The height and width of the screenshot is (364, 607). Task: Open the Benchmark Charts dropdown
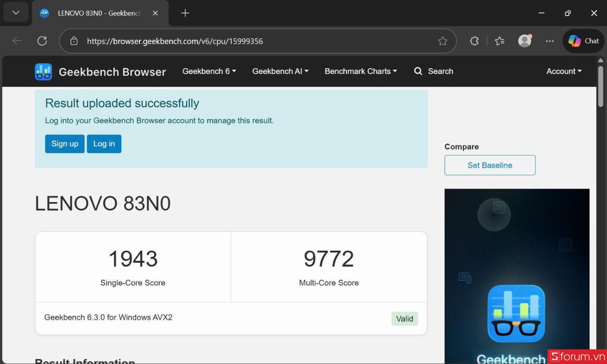361,71
